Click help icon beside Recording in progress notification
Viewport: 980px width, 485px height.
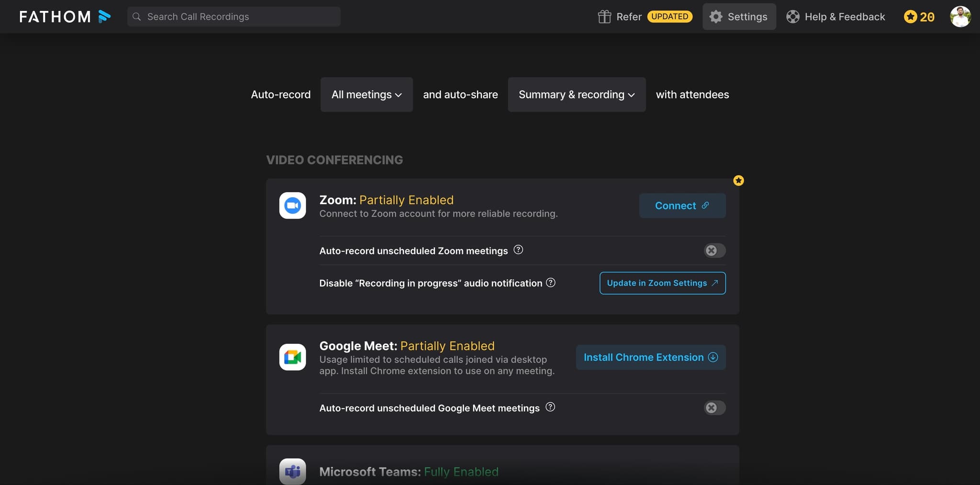pyautogui.click(x=551, y=283)
